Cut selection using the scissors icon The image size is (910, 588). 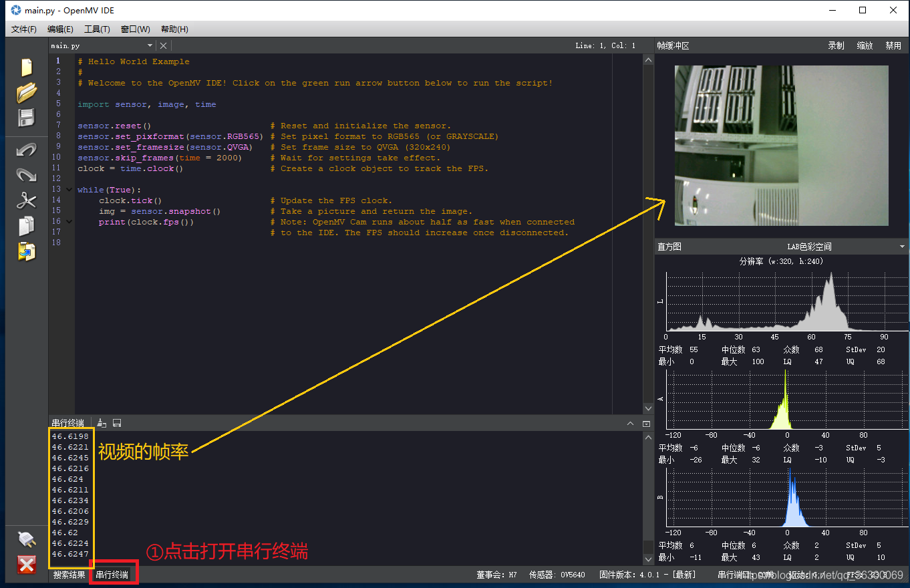click(26, 200)
